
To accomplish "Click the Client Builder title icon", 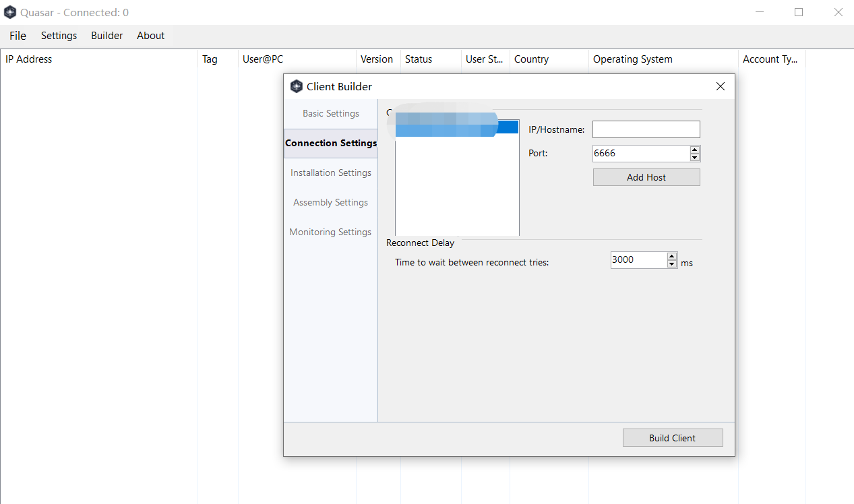I will tap(296, 86).
